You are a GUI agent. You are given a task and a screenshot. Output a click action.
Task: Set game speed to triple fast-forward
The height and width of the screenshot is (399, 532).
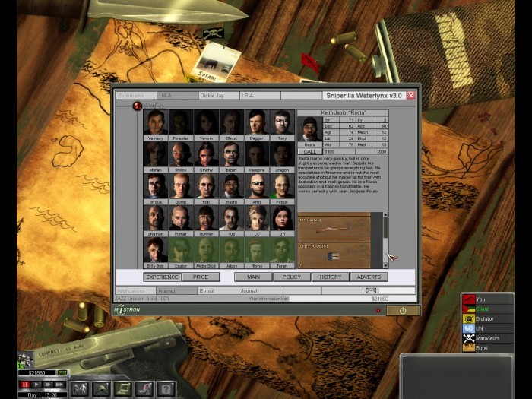point(59,385)
